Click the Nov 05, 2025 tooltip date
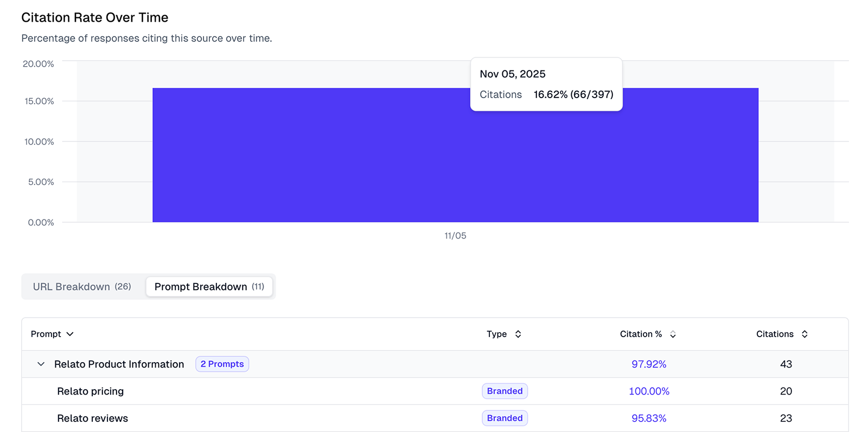The image size is (868, 432). point(513,74)
